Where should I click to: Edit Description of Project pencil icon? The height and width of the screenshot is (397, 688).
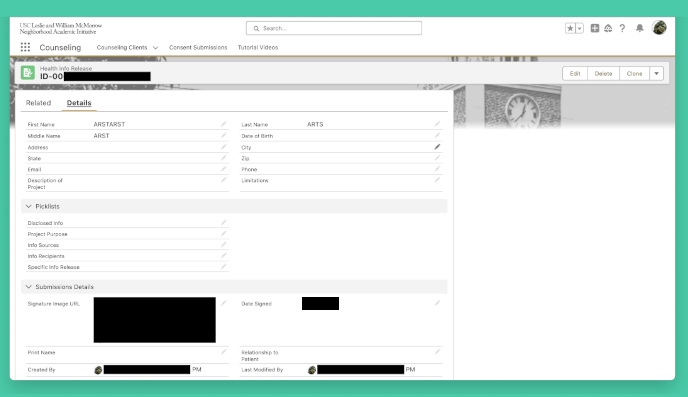tap(224, 180)
